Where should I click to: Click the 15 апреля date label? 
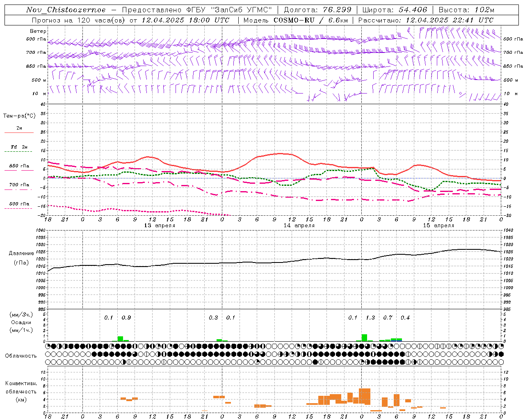(x=438, y=226)
